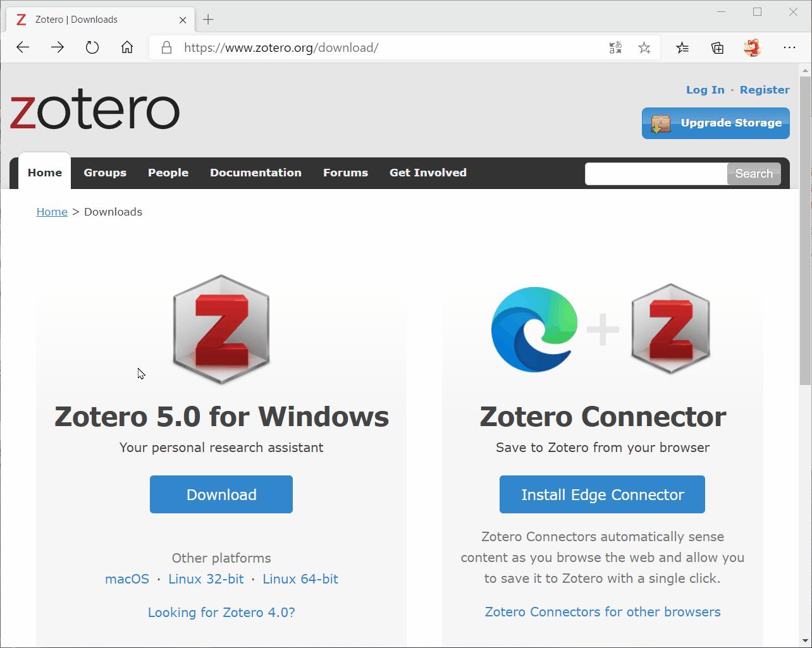Viewport: 812px width, 648px height.
Task: Open the Favorites list icon
Action: point(682,47)
